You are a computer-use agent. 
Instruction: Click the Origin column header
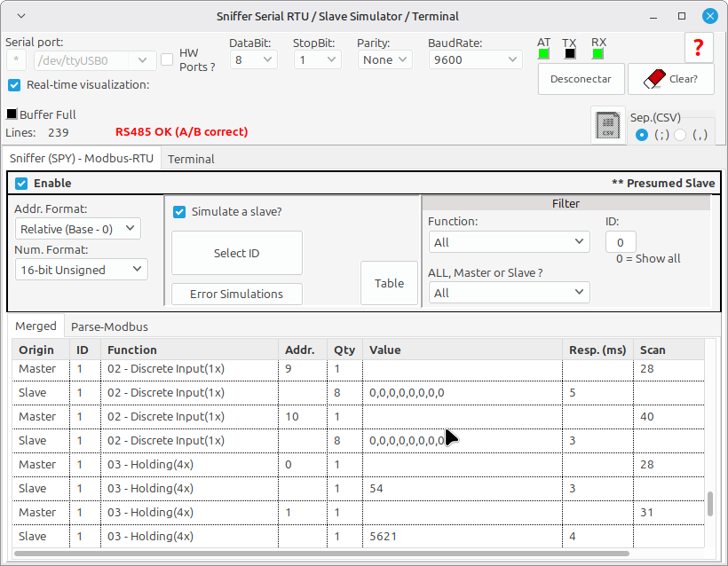(x=41, y=350)
